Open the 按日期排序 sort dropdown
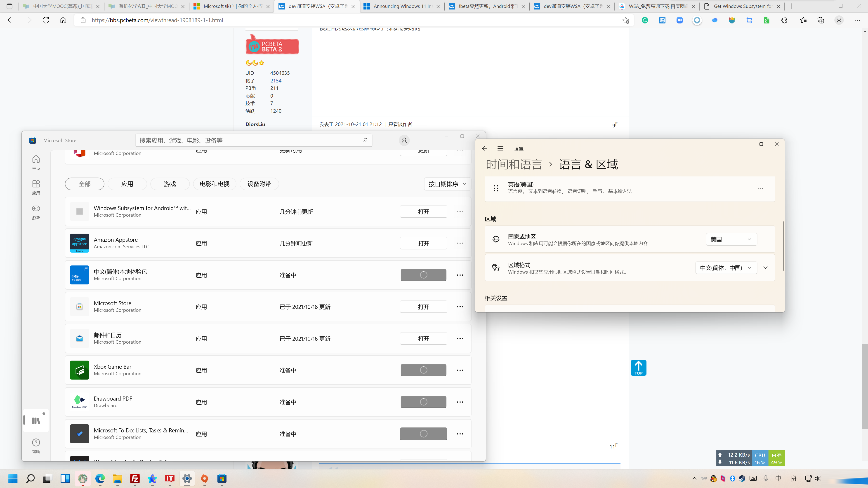The width and height of the screenshot is (868, 488). [447, 184]
